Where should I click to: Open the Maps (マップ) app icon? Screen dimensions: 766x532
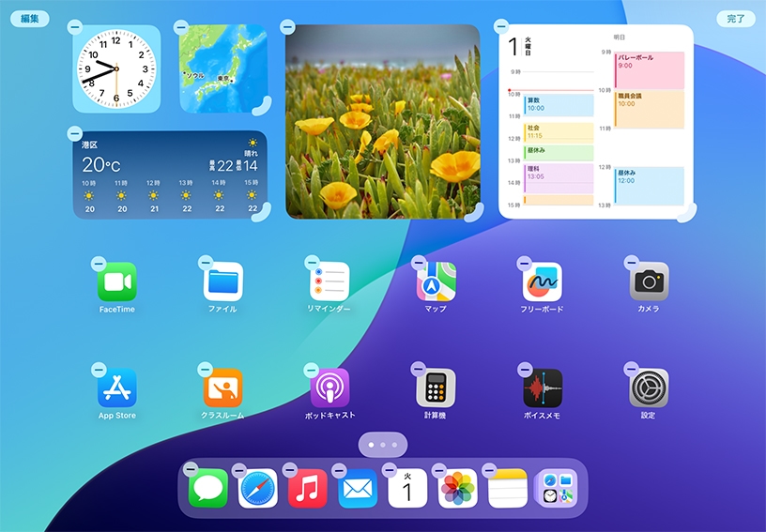click(x=436, y=281)
